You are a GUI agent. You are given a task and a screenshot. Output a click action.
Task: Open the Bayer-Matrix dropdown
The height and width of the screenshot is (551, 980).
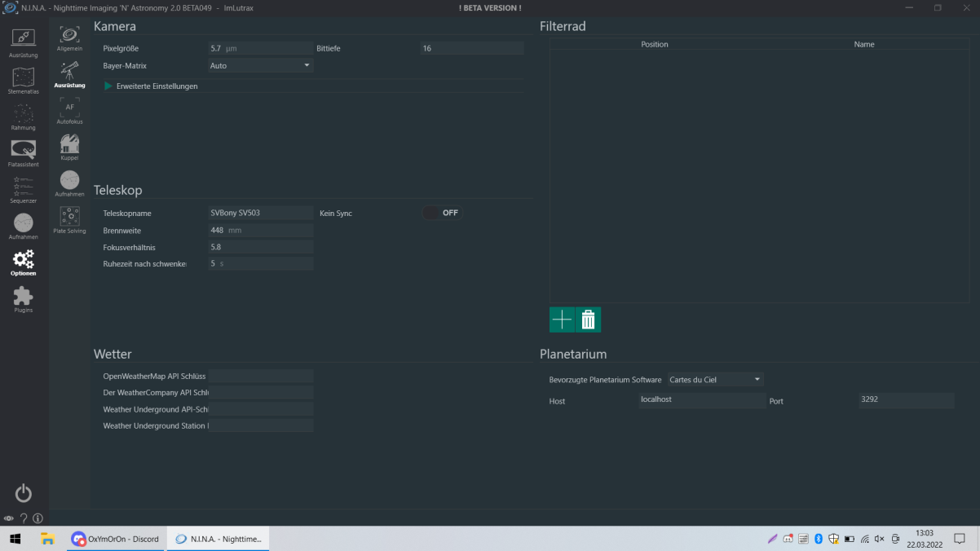tap(261, 65)
